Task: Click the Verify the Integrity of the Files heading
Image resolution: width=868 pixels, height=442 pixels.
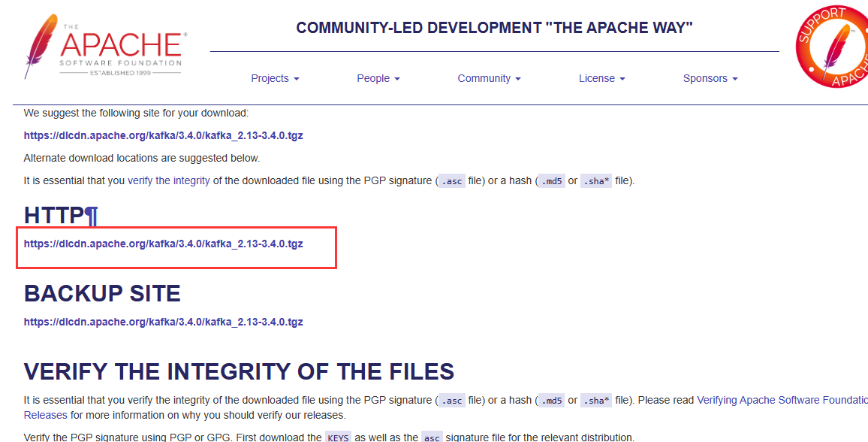Action: (239, 371)
